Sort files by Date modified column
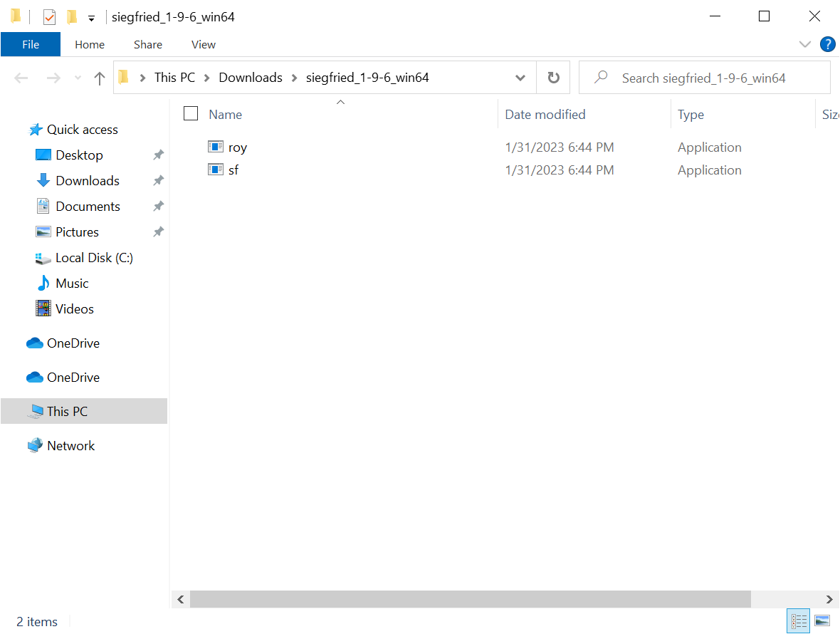 545,114
